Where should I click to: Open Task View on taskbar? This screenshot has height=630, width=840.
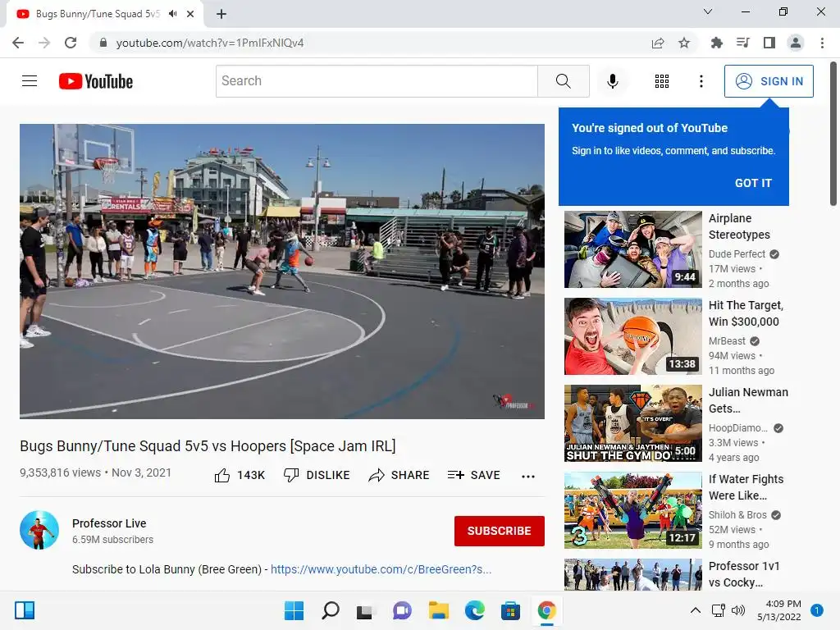pyautogui.click(x=365, y=610)
